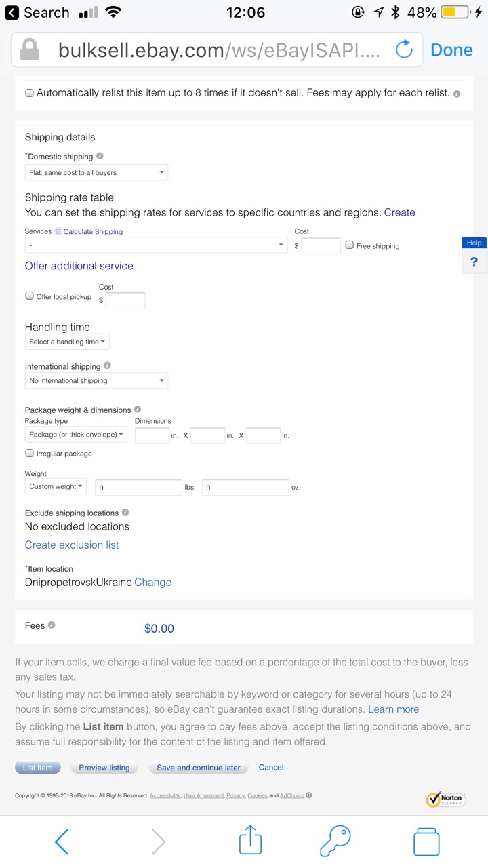Expand the Select a handling time dropdown
Image resolution: width=488 pixels, height=868 pixels.
click(x=67, y=342)
